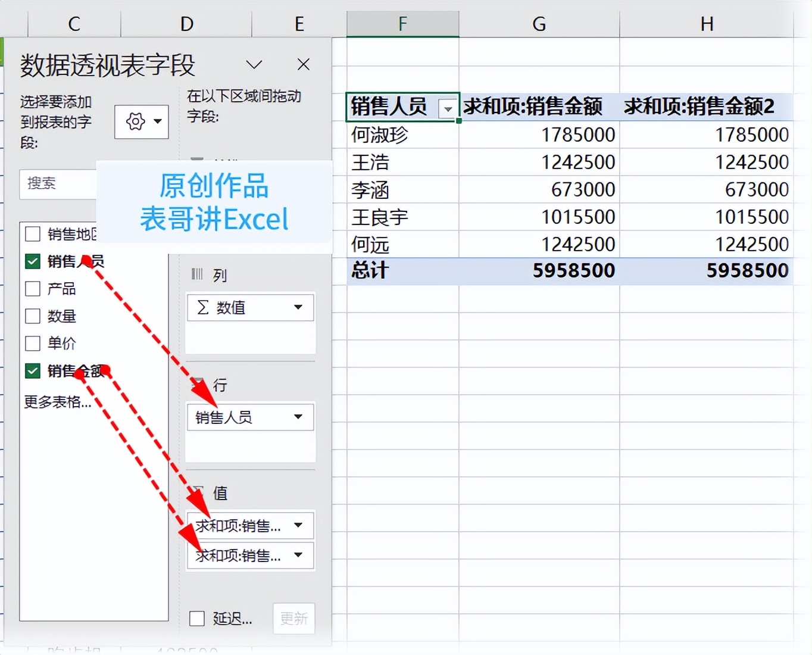Select 673000 in column G
This screenshot has height=655, width=812.
539,189
